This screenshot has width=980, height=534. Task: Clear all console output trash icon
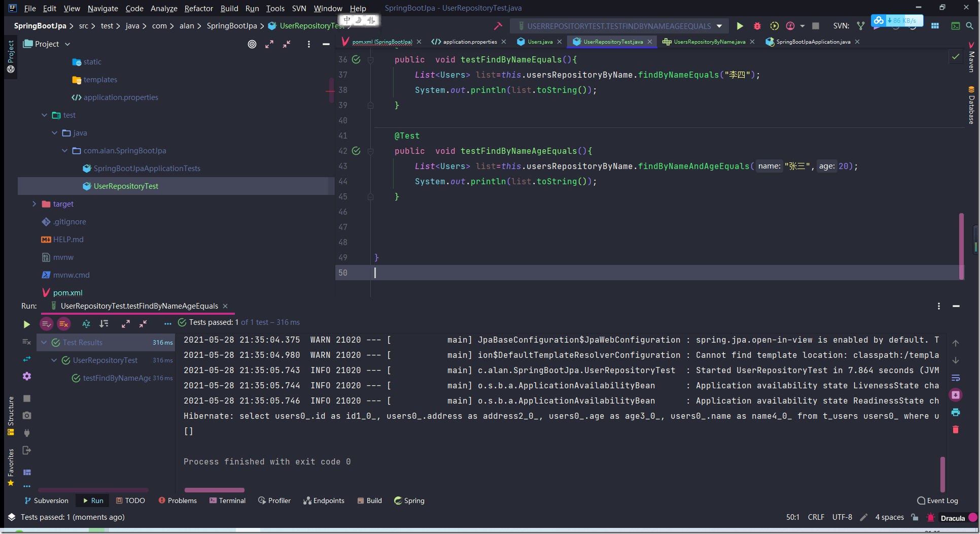(x=956, y=429)
